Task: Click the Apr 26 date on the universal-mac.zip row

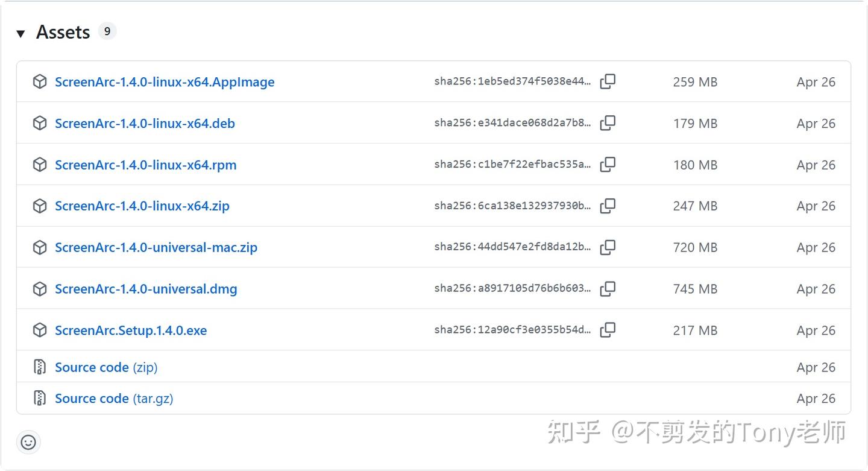Action: click(x=816, y=247)
